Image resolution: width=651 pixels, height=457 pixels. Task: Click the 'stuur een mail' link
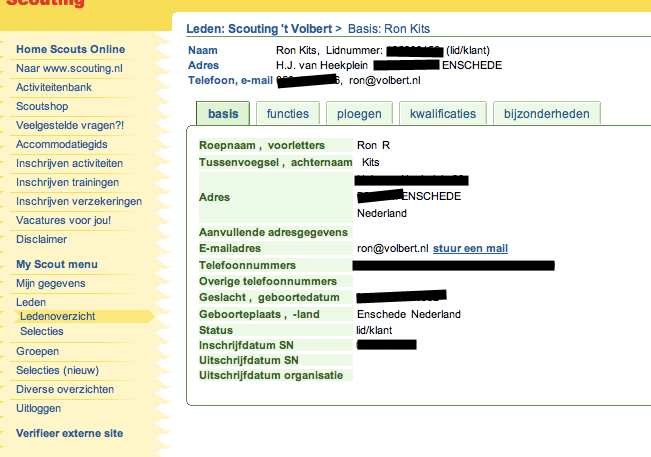tap(470, 248)
